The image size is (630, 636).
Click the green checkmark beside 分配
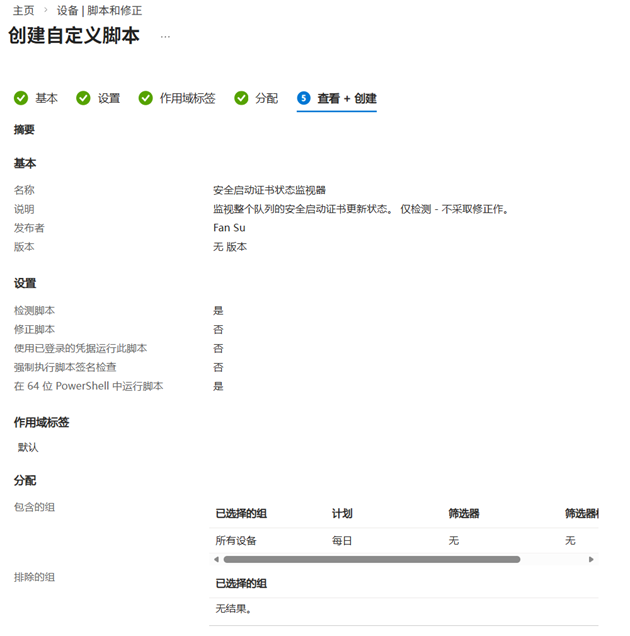(241, 98)
